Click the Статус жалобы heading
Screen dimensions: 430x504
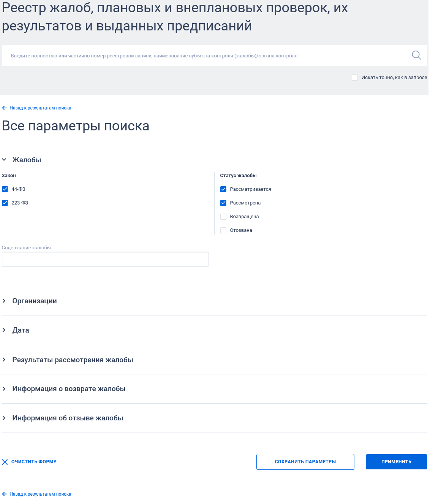[x=238, y=176]
